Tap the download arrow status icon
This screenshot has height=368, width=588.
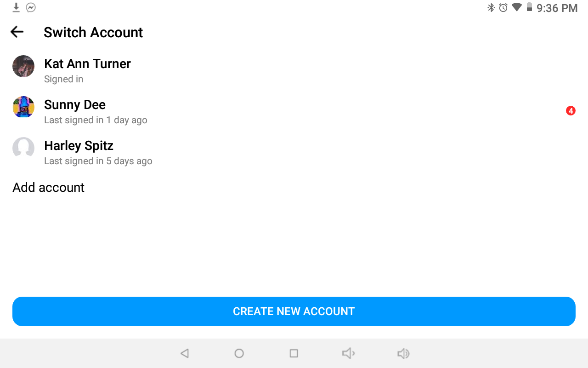point(16,7)
